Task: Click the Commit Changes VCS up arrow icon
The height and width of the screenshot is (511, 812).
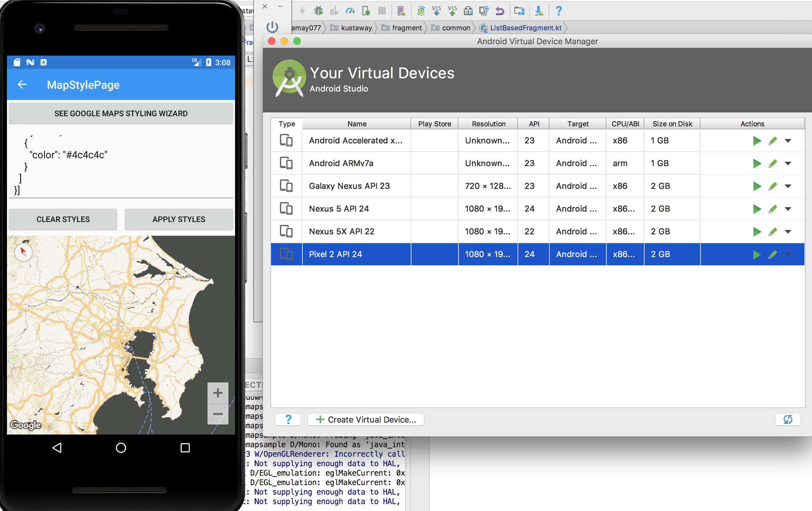Action: [453, 11]
